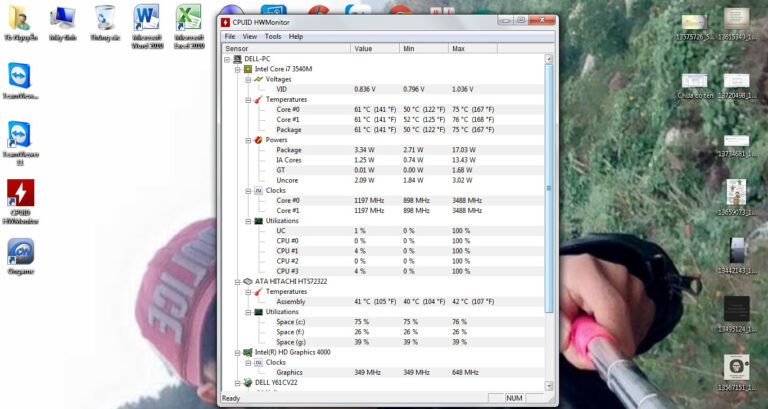Image resolution: width=768 pixels, height=409 pixels.
Task: Open the TeamViewer 11 desktop shortcut
Action: 20,143
